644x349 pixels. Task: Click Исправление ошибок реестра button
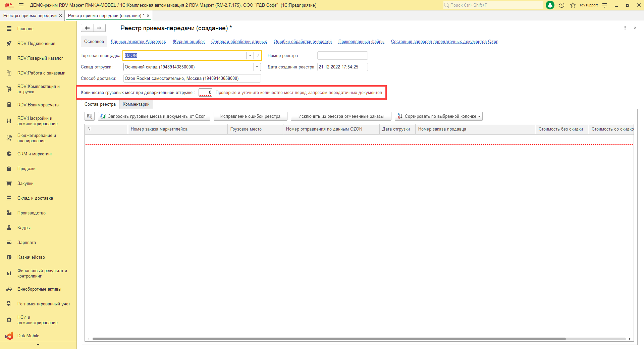[x=250, y=116]
